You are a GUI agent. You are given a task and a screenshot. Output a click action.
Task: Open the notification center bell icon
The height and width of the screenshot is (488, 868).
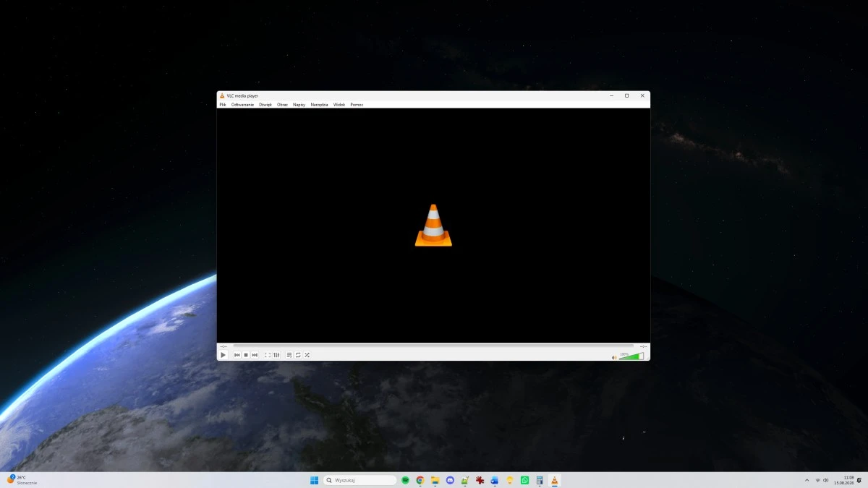[861, 480]
